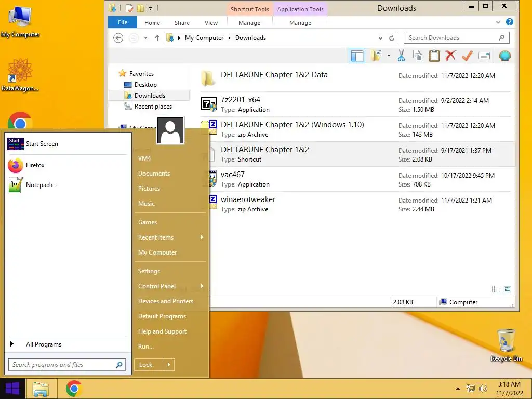Viewport: 532px width, 399px height.
Task: Open the File menu tab
Action: [x=123, y=22]
